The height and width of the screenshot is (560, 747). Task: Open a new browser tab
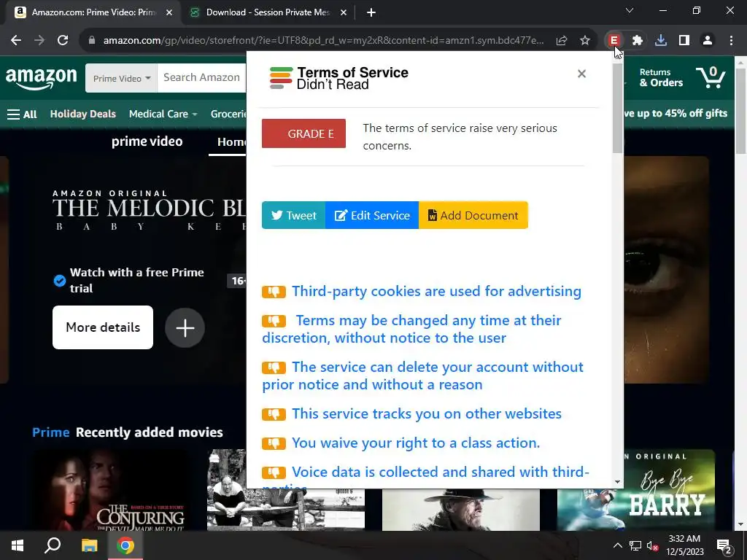(371, 13)
